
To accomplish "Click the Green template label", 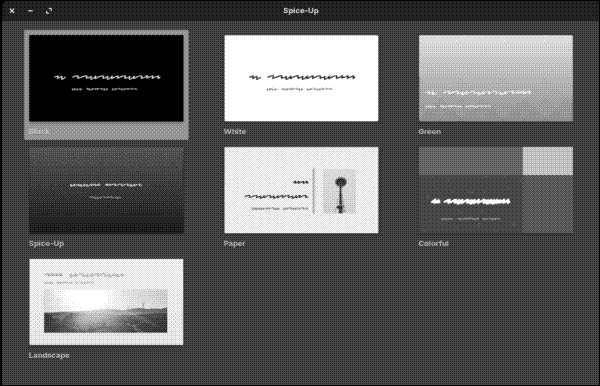I will pyautogui.click(x=430, y=132).
